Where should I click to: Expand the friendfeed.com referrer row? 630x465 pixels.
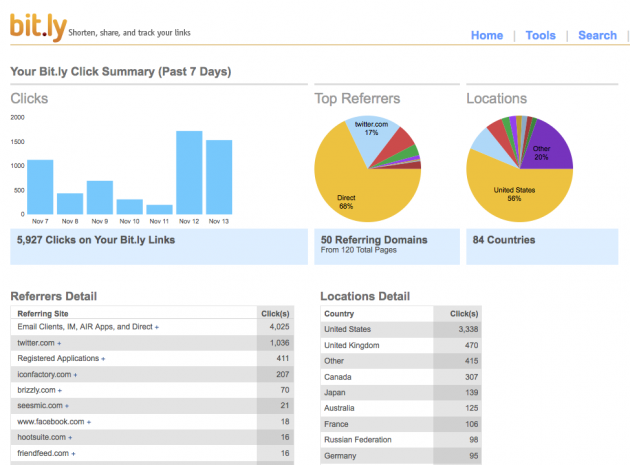click(73, 454)
